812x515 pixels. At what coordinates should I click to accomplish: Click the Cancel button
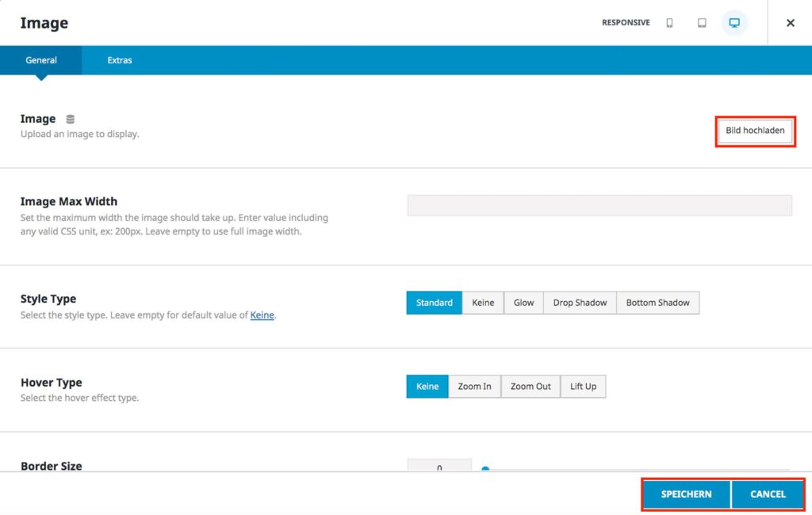click(x=768, y=494)
